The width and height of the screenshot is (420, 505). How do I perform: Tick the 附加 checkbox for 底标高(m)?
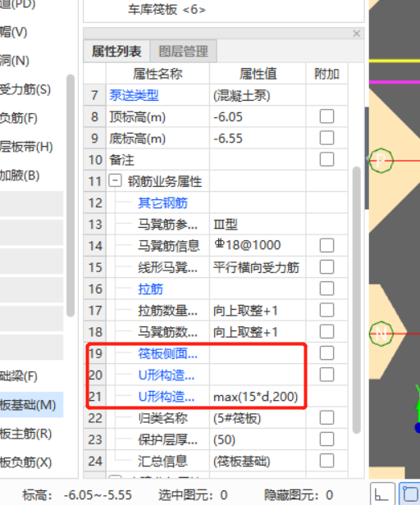click(x=326, y=138)
